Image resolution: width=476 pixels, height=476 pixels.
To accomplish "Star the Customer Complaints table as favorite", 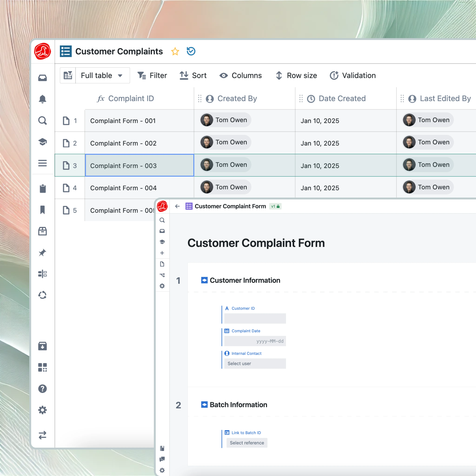I will pos(175,51).
